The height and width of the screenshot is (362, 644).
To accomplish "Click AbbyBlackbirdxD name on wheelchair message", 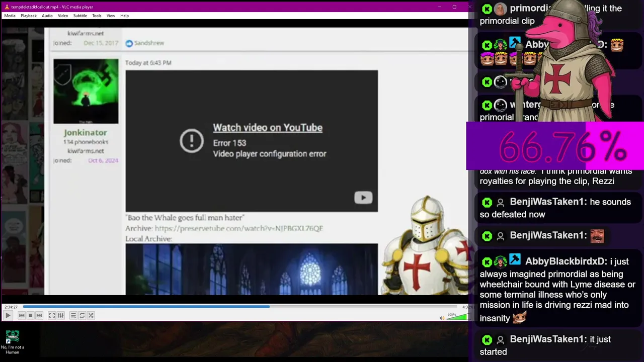I will [x=567, y=261].
